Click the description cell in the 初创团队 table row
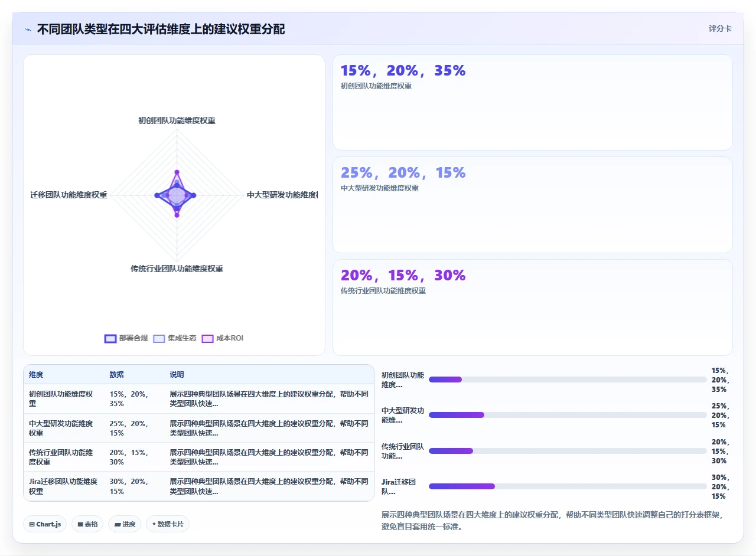 pos(269,399)
